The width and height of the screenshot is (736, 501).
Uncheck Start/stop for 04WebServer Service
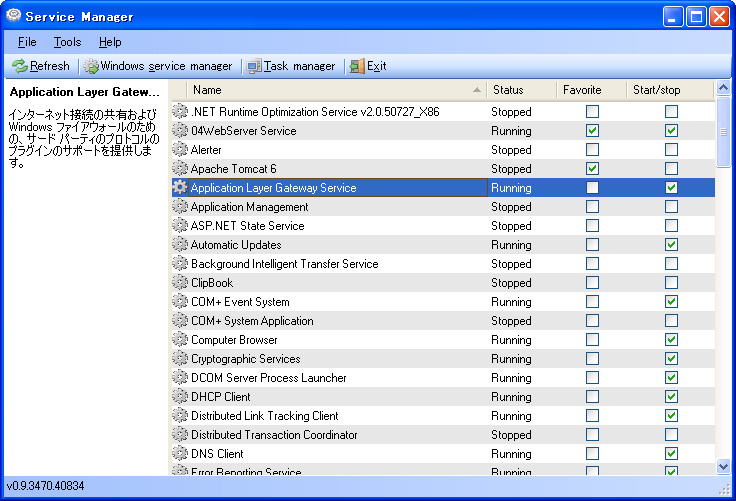[x=671, y=131]
